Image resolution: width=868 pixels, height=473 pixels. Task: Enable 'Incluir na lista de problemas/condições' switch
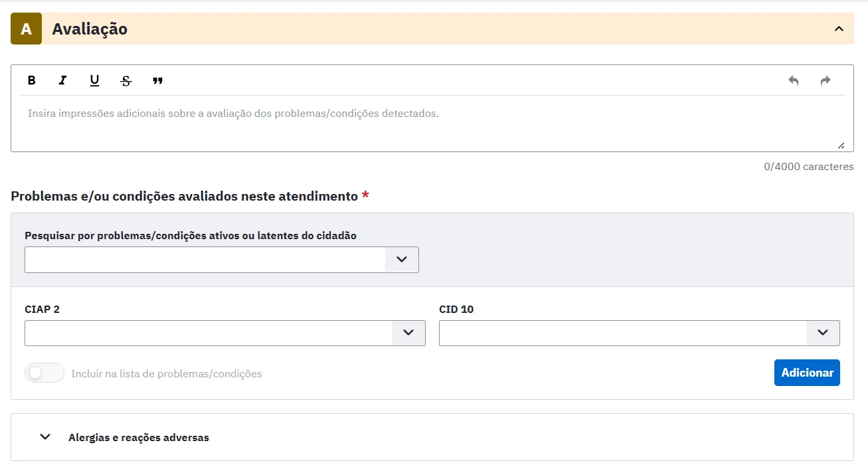coord(44,373)
